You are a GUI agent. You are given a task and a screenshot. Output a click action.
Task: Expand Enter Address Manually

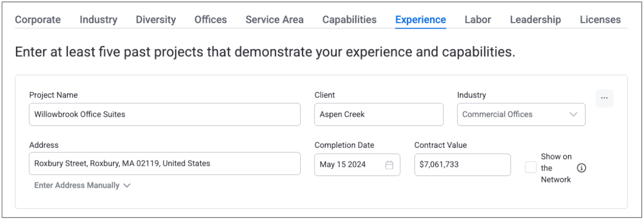tap(82, 185)
